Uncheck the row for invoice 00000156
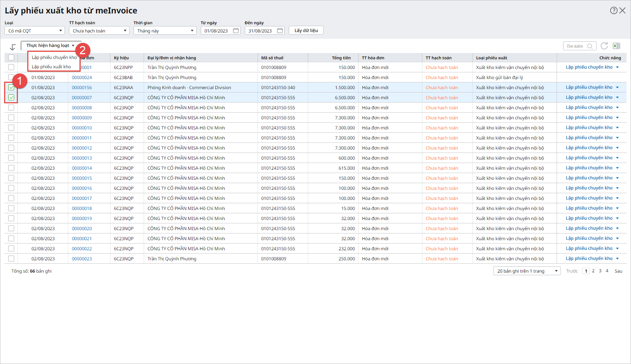This screenshot has height=364, width=631. 11,87
